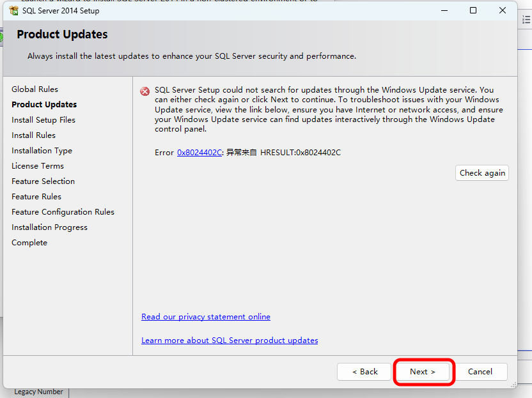Click the Next button to continue setup

[423, 372]
